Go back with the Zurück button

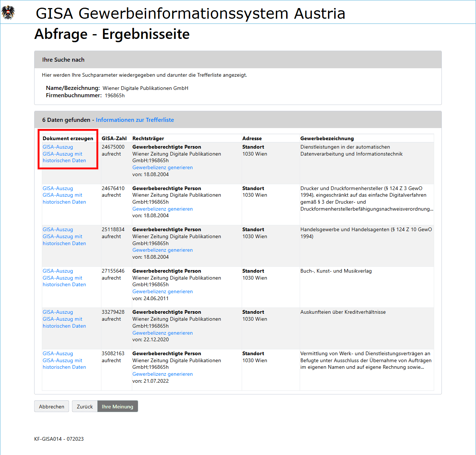pyautogui.click(x=85, y=407)
